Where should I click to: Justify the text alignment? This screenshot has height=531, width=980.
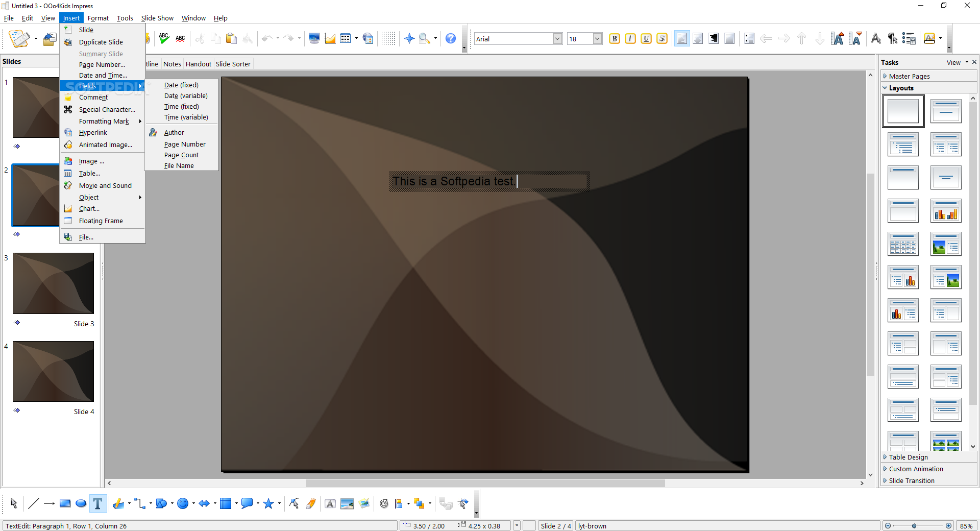729,38
